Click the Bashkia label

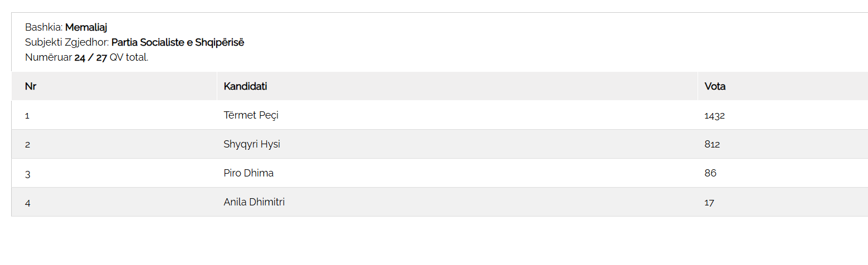[x=43, y=27]
